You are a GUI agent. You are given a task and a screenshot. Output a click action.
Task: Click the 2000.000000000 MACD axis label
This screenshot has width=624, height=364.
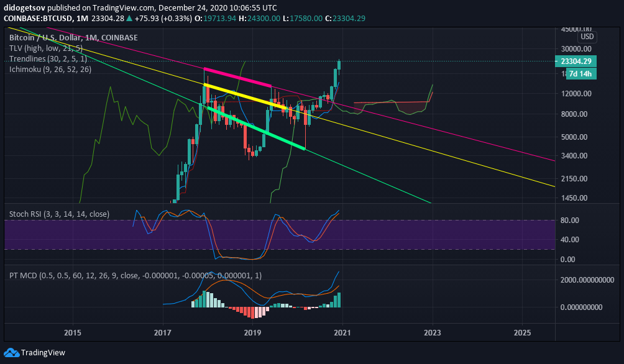pos(587,280)
